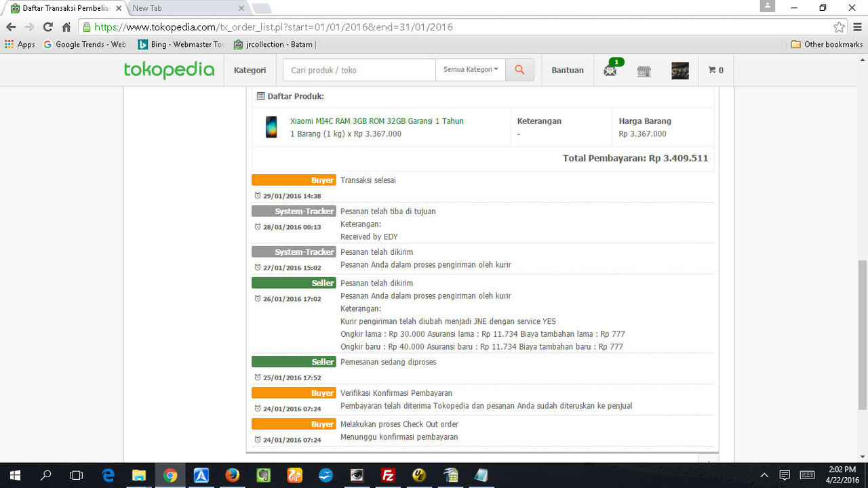The width and height of the screenshot is (868, 488).
Task: Focus the Cari produk / toko search field
Action: pos(359,70)
